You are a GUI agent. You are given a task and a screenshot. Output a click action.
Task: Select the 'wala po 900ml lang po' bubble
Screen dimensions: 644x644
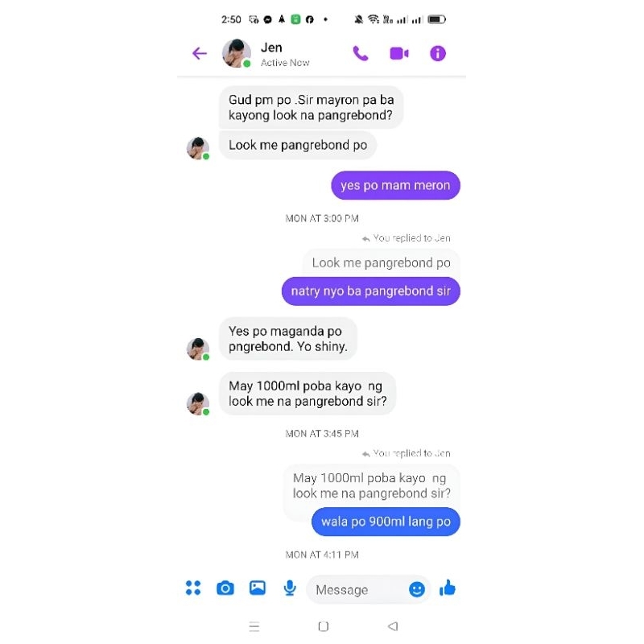pos(386,522)
